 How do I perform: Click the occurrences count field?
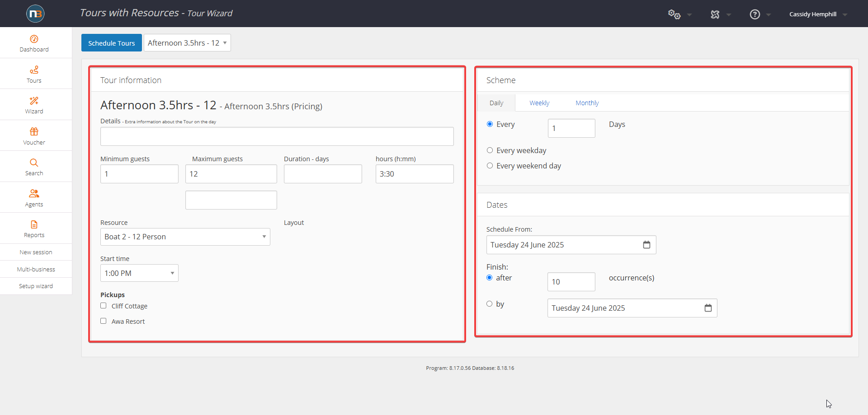pos(571,282)
